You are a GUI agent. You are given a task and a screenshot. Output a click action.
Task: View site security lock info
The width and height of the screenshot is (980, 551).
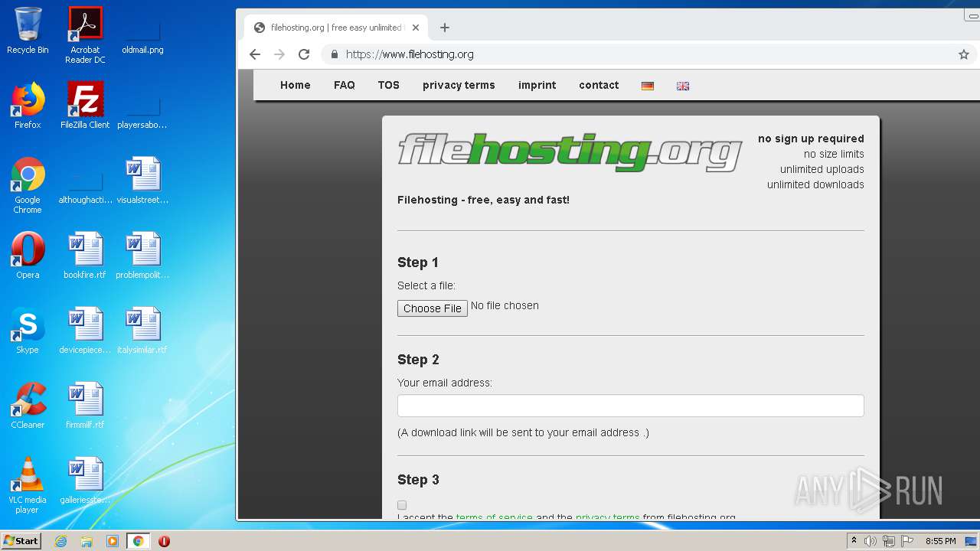(x=334, y=54)
